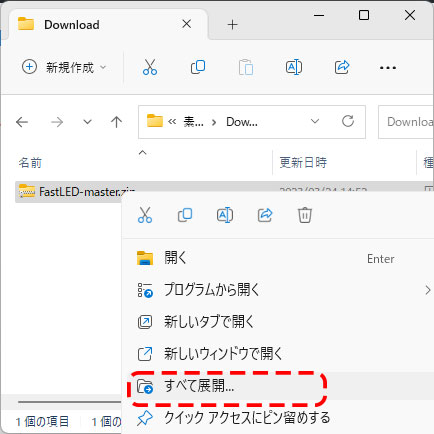Open the recent locations dropdown arrow

point(87,122)
